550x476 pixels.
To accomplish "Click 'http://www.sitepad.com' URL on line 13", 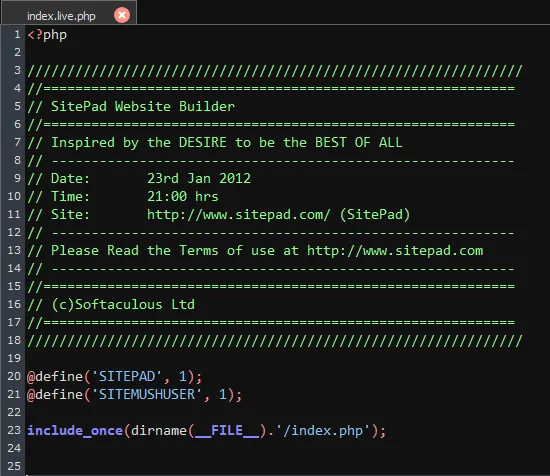I will (x=395, y=250).
